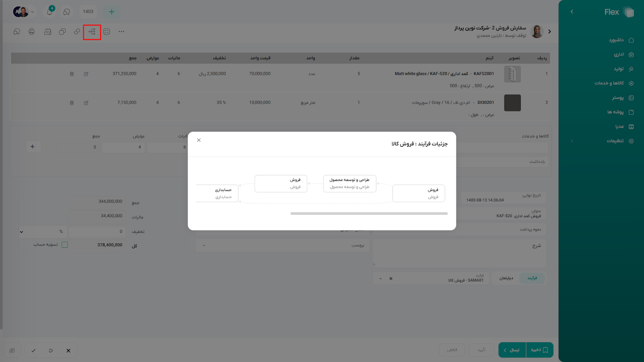Delete row 2 DI30201 with trash icon
The image size is (644, 362).
tap(72, 103)
